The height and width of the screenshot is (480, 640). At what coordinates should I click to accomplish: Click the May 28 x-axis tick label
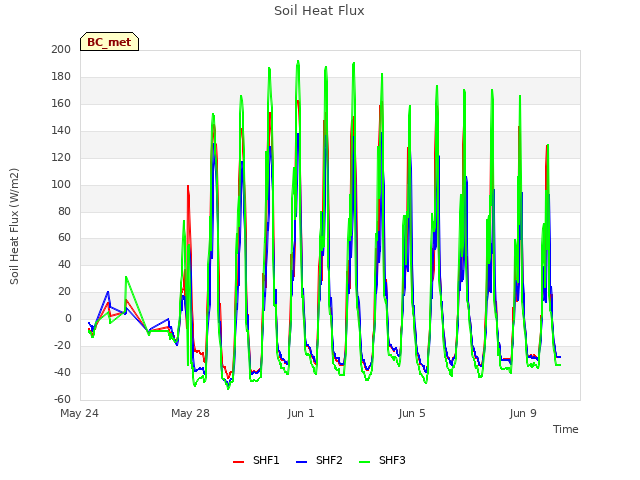pos(190,413)
